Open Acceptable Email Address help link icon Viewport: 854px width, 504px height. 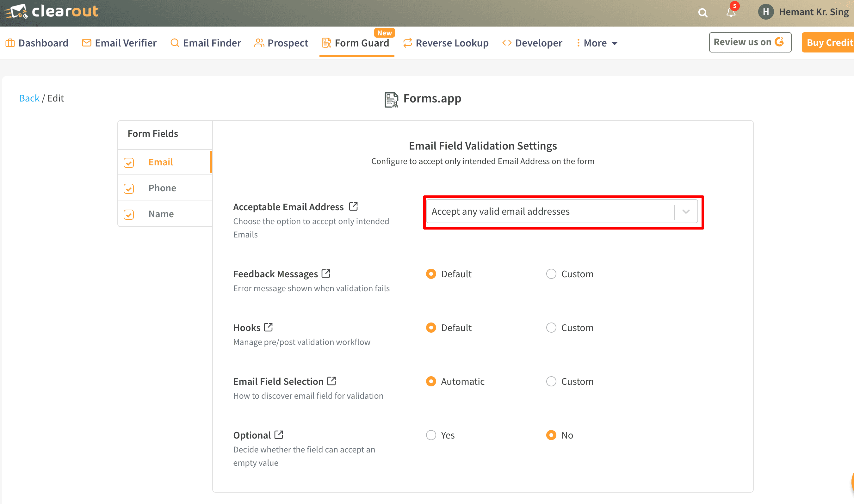(x=353, y=206)
